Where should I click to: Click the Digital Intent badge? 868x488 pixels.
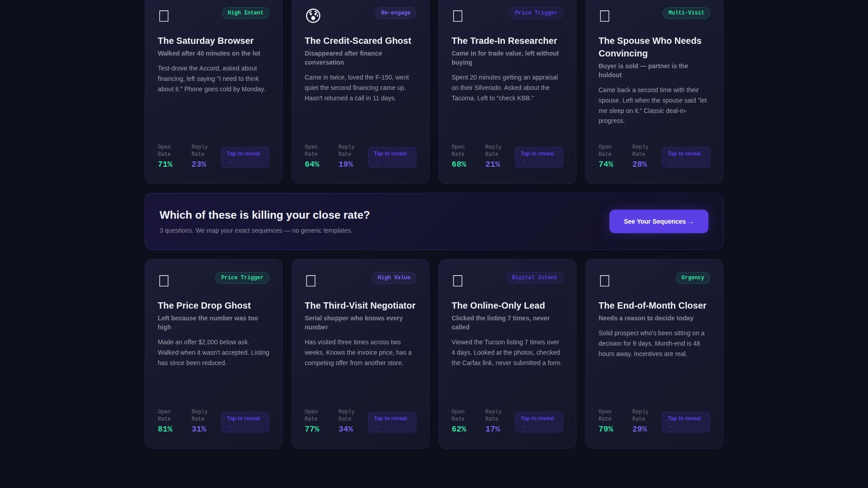pos(534,277)
